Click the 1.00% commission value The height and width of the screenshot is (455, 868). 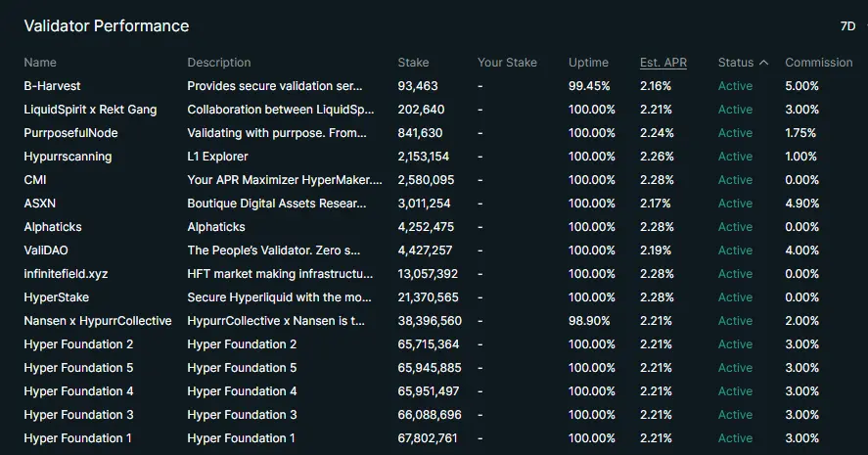point(800,157)
